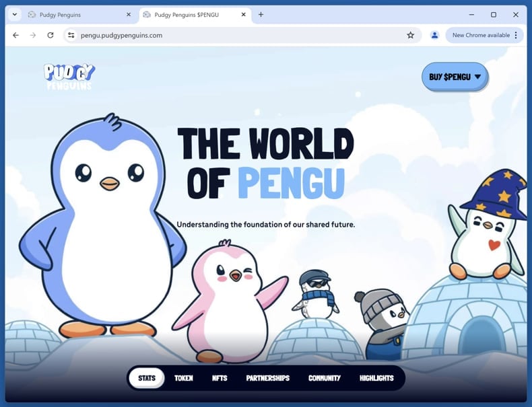532x407 pixels.
Task: Close the Pudgy Penguins $PENGU tab
Action: [243, 15]
